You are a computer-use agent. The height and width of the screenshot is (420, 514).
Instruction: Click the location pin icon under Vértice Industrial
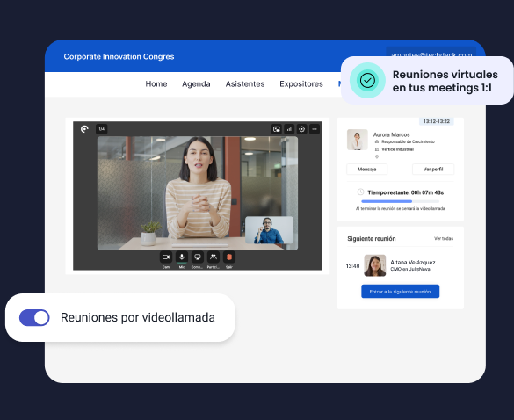point(377,156)
